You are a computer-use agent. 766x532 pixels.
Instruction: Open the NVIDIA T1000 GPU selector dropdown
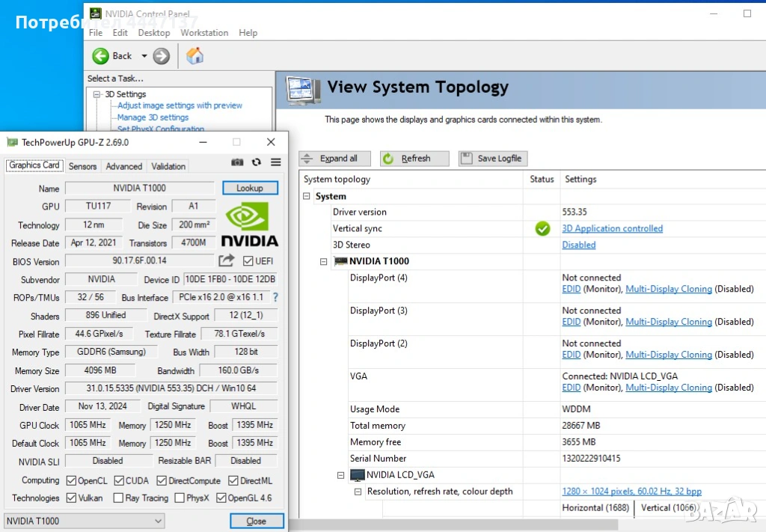pos(85,521)
